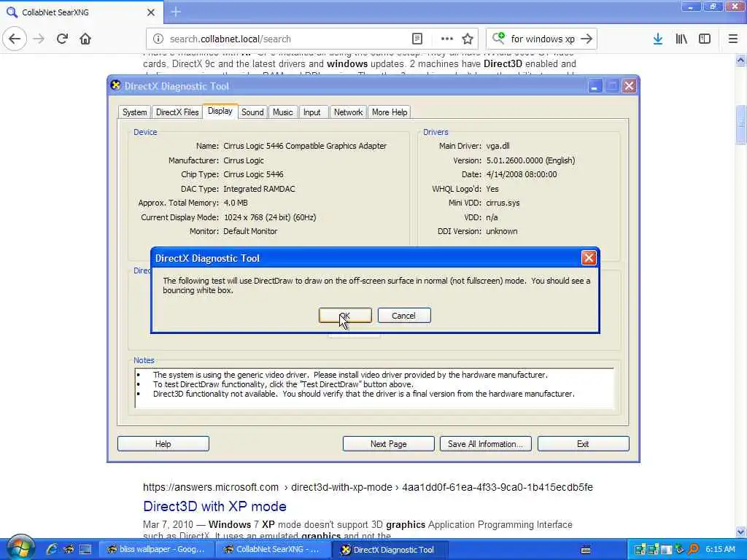This screenshot has height=560, width=747.
Task: Click the page scrollbar down arrow
Action: tap(741, 532)
